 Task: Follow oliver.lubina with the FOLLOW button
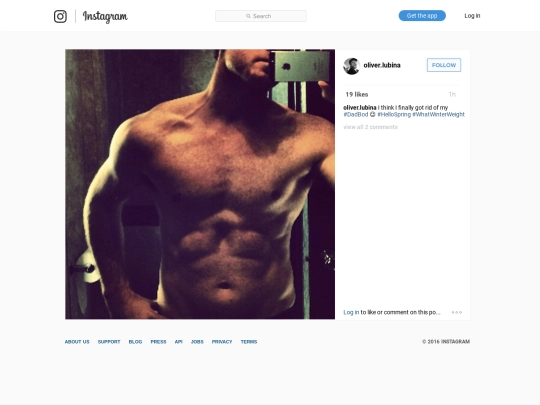tap(444, 65)
